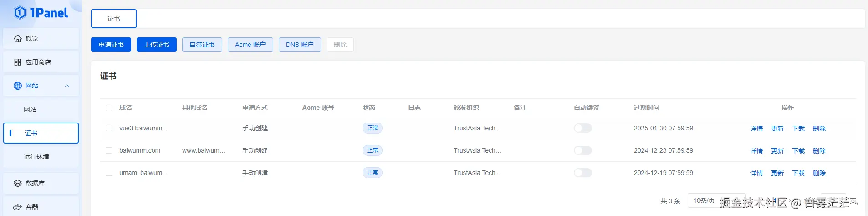The image size is (868, 216).
Task: Click 删除 for the umami.baiwumm certificate
Action: (819, 173)
